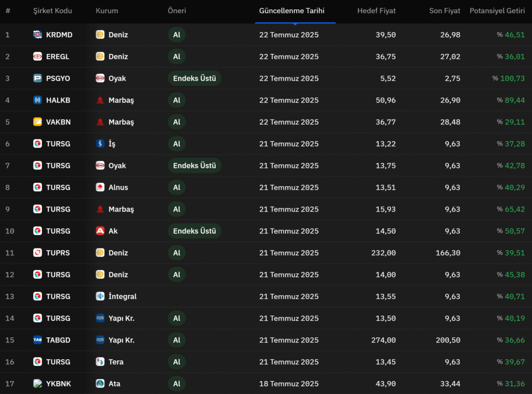This screenshot has height=394, width=532.
Task: Click the 166,30 last price cell
Action: 448,253
